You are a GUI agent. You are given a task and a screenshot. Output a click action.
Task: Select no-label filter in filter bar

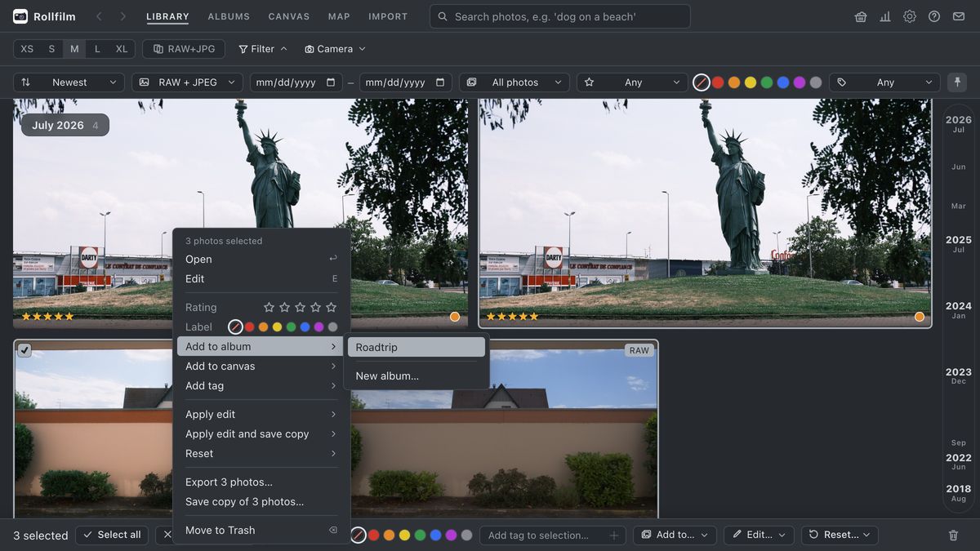702,82
